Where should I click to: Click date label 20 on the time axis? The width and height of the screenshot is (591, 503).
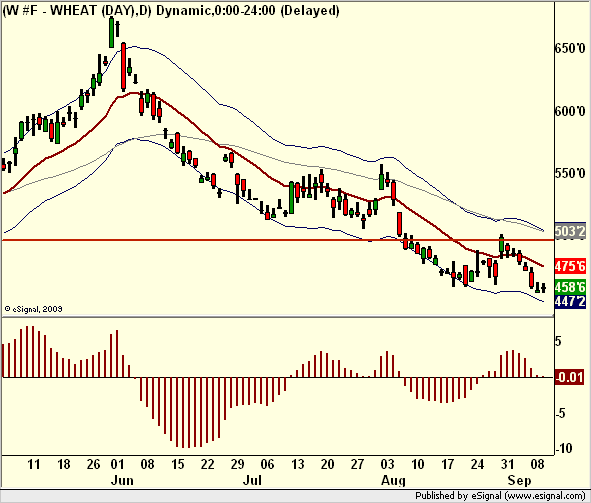click(327, 464)
